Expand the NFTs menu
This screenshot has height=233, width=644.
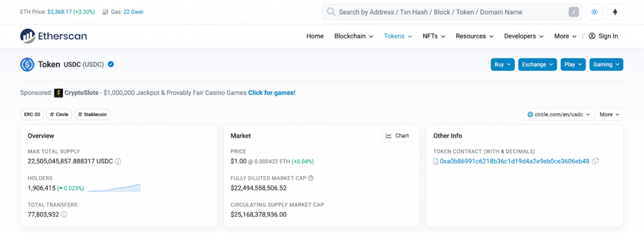click(434, 36)
